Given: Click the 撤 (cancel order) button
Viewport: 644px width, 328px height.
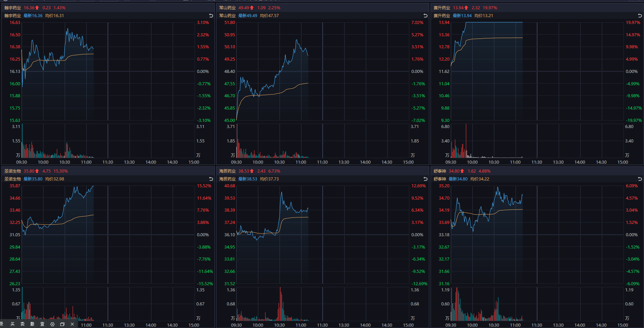Looking at the screenshot, I should tap(33, 324).
